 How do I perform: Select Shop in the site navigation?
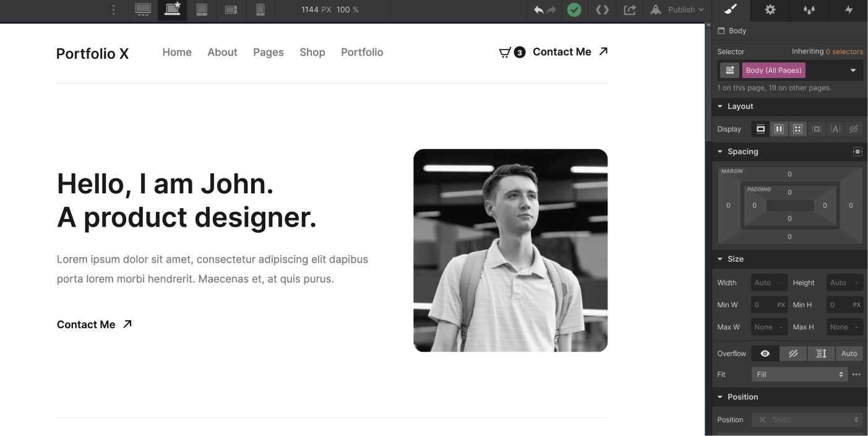click(312, 52)
